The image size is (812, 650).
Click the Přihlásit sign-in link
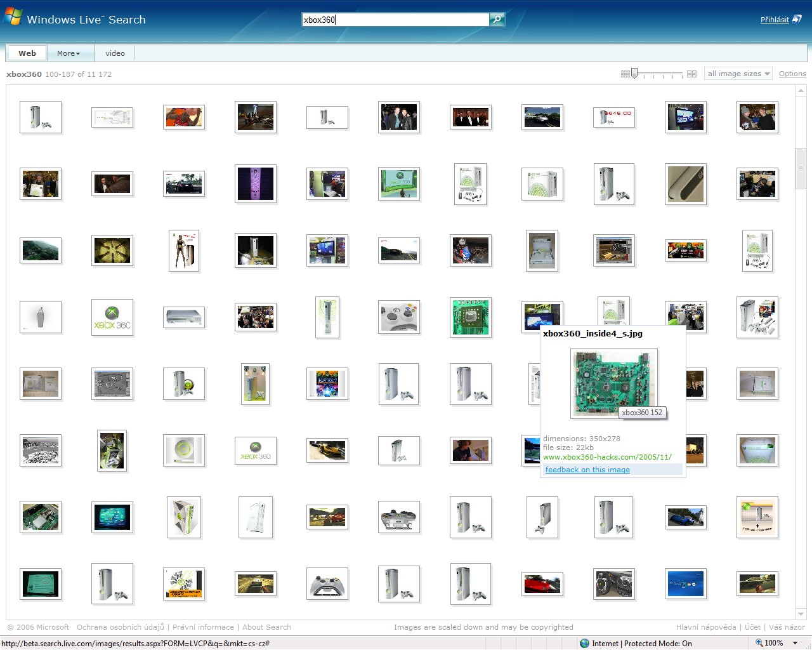775,20
